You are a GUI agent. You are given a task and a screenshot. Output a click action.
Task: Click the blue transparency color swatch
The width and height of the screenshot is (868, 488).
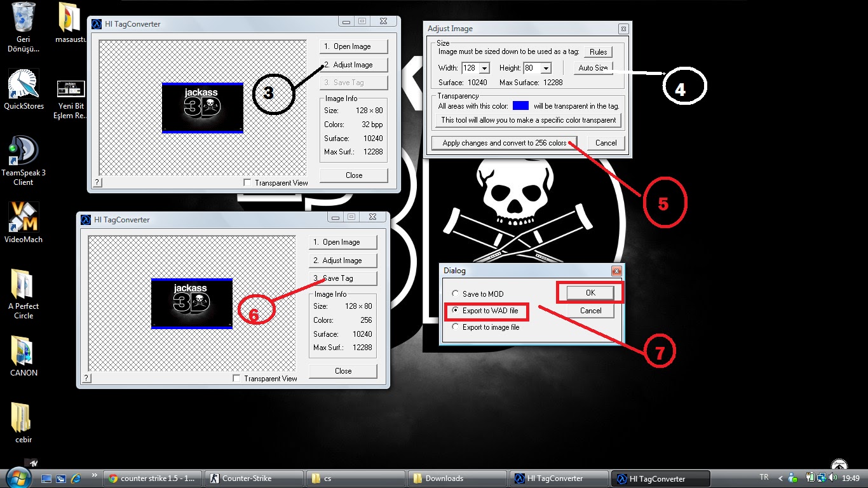[x=520, y=106]
